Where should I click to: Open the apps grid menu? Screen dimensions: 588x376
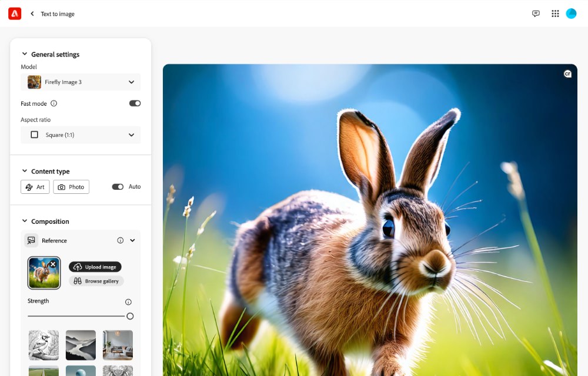pos(555,14)
